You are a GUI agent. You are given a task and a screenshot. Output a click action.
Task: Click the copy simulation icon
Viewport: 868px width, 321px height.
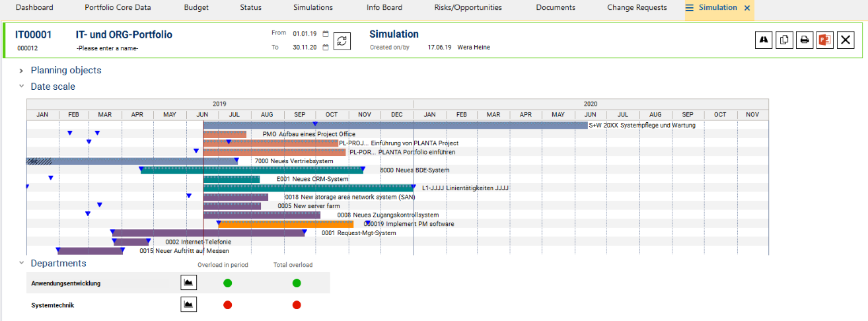coord(784,40)
